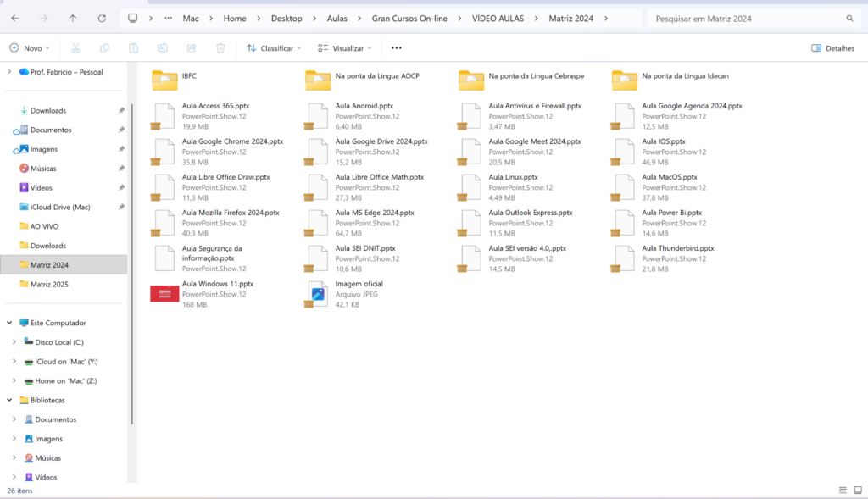Select Na ponta da Lingua Idecan folder icon
The height and width of the screenshot is (499, 868).
[625, 80]
